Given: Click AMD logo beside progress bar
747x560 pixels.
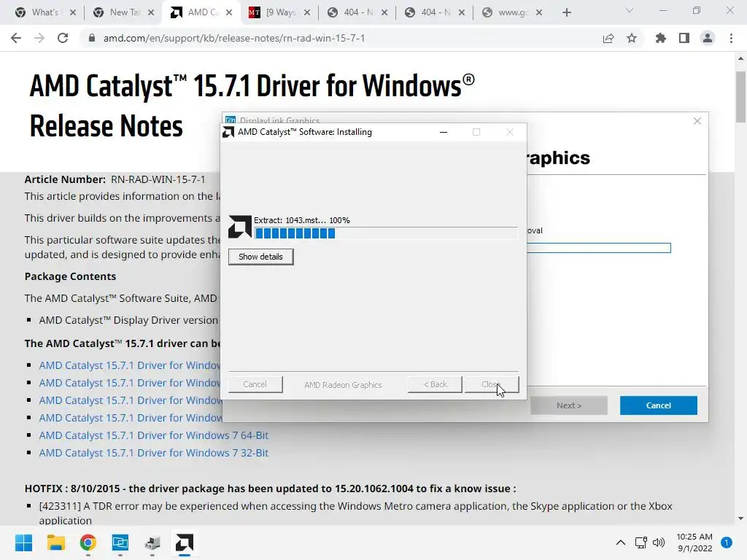Looking at the screenshot, I should [x=239, y=227].
